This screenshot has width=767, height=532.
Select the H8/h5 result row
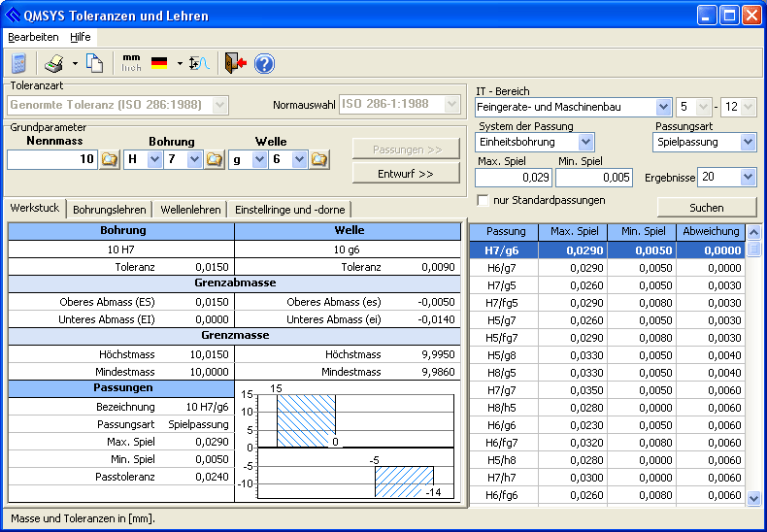[607, 408]
